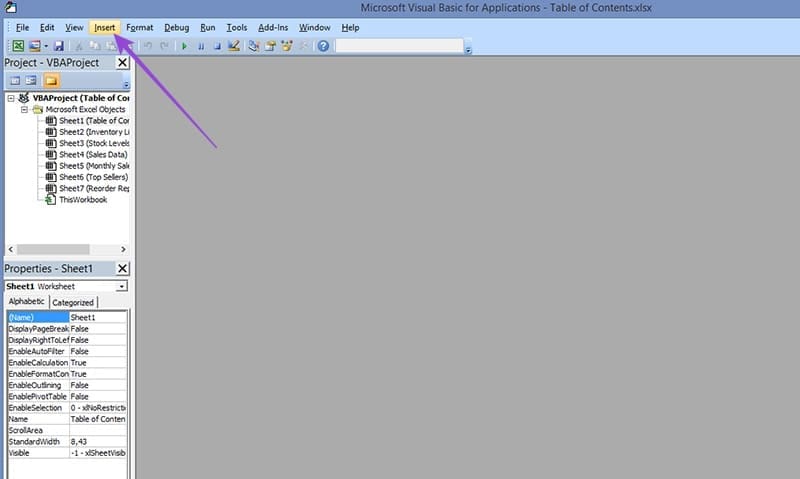The height and width of the screenshot is (479, 800).
Task: Switch to the Categorized tab
Action: (x=73, y=302)
